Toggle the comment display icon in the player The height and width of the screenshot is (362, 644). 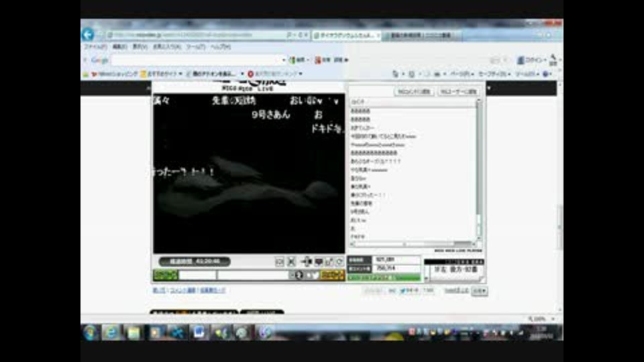(319, 261)
